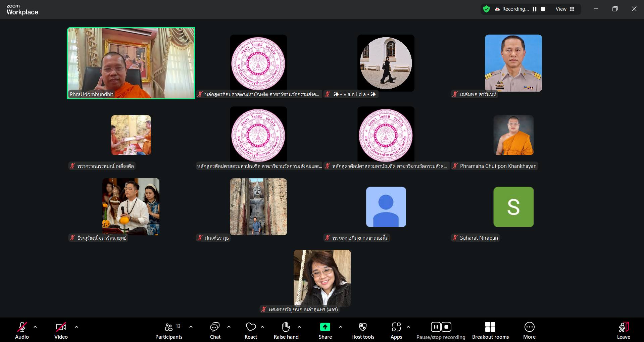Open the Participants list

pos(169,327)
